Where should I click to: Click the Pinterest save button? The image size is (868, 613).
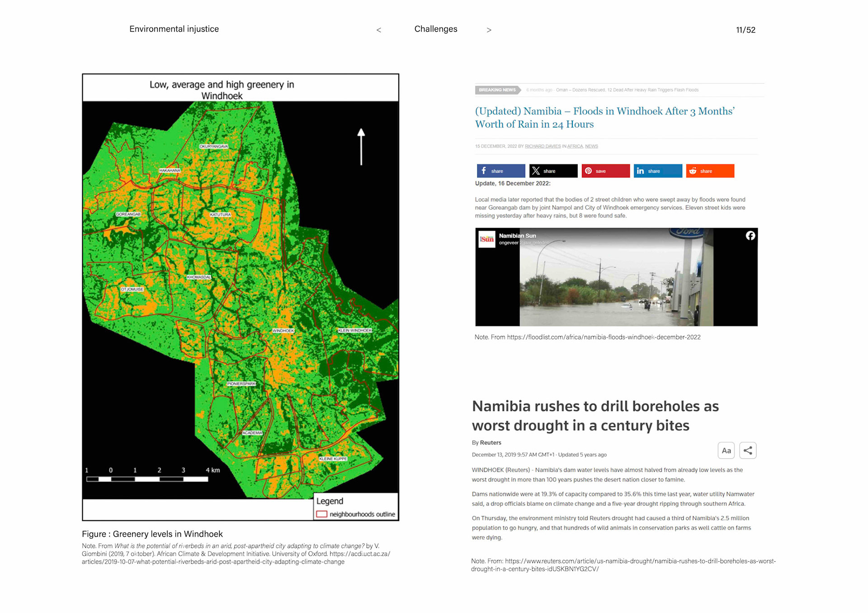pyautogui.click(x=605, y=171)
